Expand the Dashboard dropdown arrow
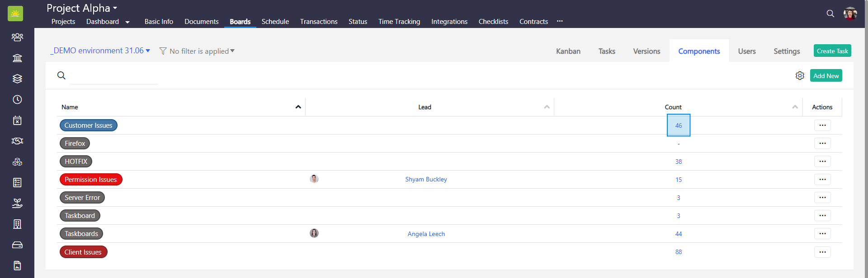Viewport: 868px width, 278px height. pyautogui.click(x=127, y=22)
